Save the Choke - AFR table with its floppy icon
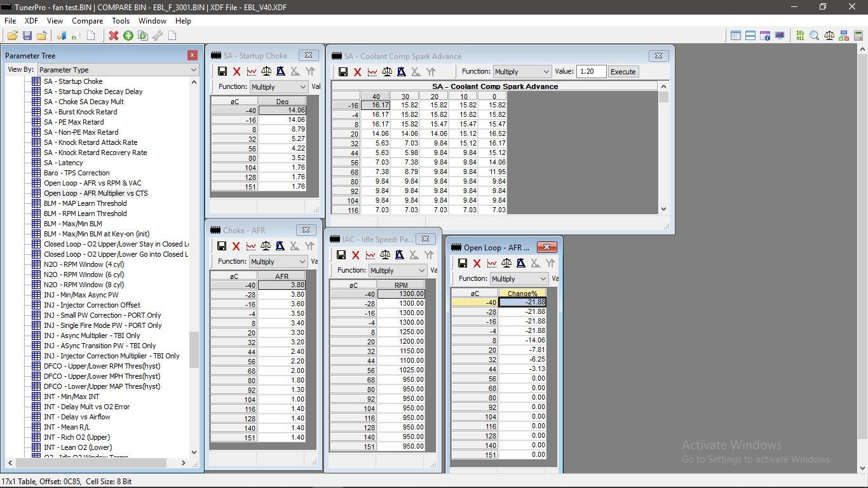Screen dimensions: 868x488 (222, 246)
